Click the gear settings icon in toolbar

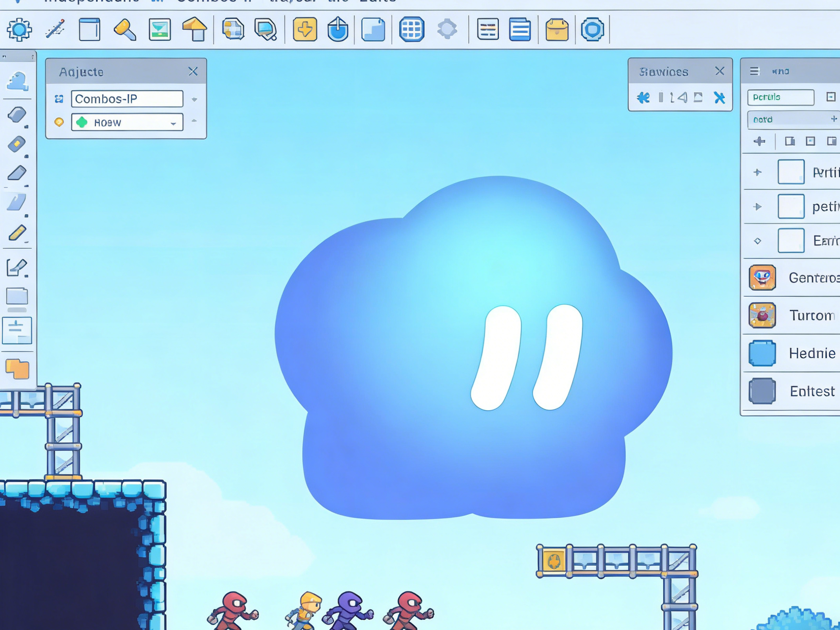pos(19,29)
